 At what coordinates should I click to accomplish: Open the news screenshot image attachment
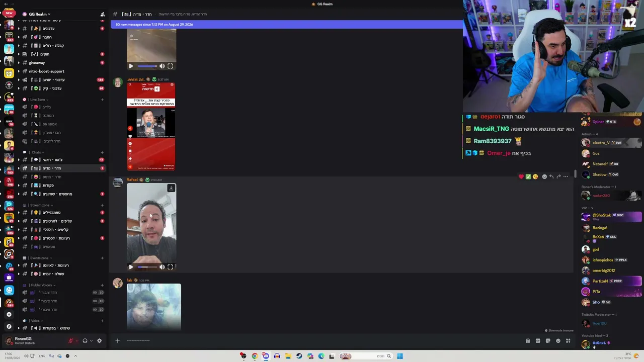pos(151,127)
